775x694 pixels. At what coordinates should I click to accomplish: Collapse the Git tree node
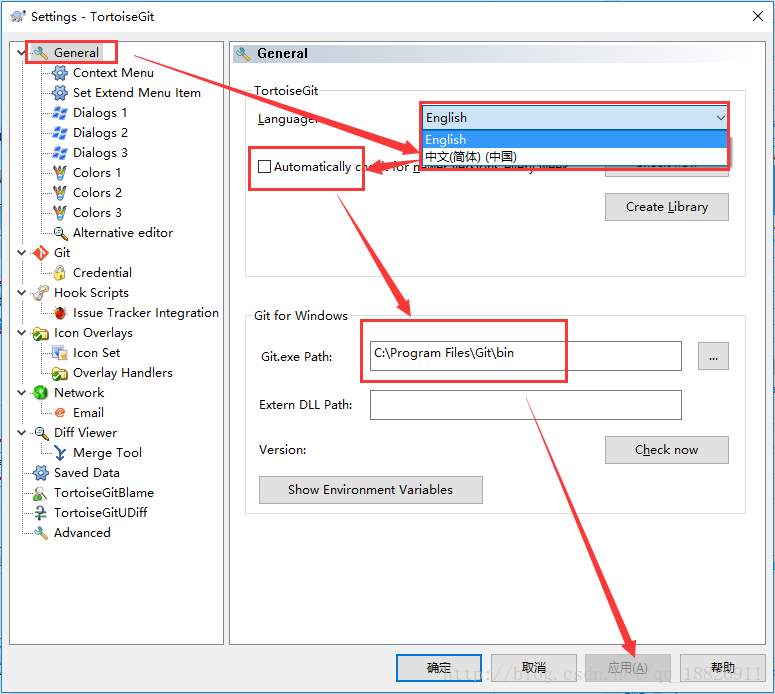[x=21, y=253]
